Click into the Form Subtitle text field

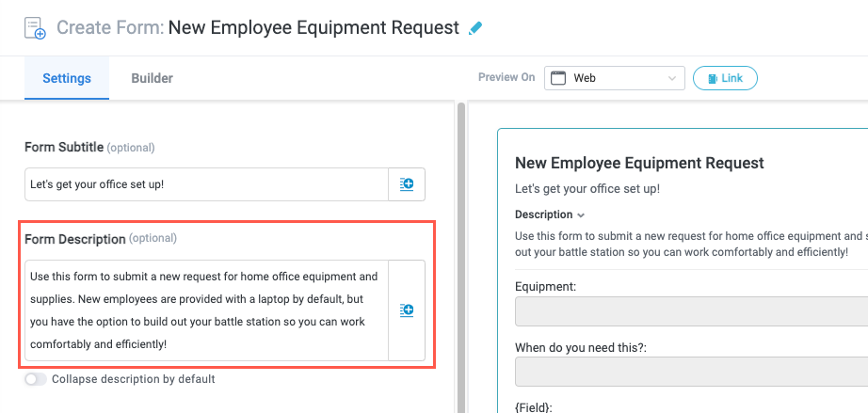point(206,184)
